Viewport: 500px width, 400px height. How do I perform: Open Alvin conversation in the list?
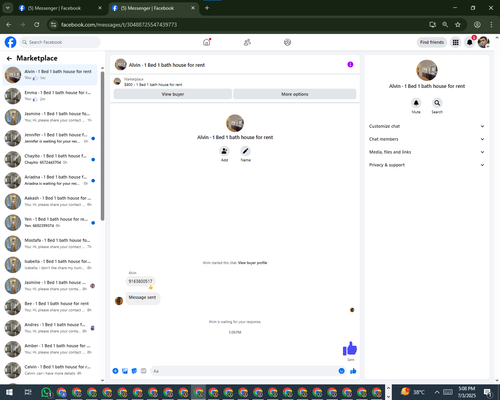[x=50, y=75]
